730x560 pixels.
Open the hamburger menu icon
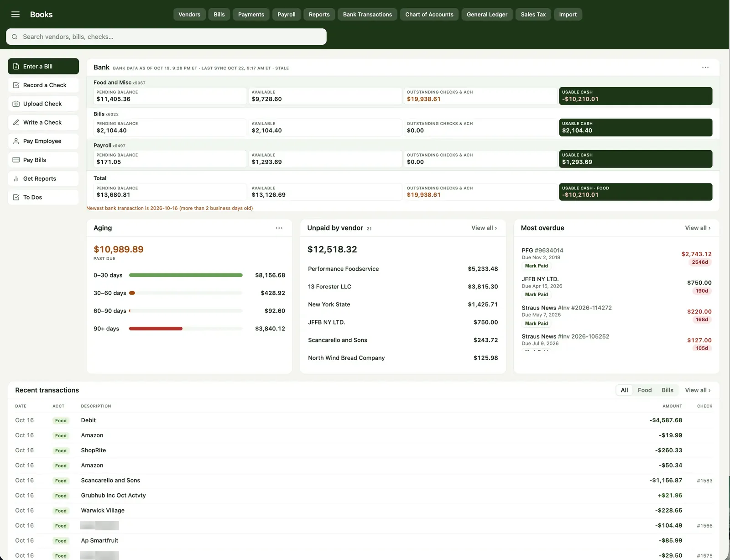click(16, 15)
